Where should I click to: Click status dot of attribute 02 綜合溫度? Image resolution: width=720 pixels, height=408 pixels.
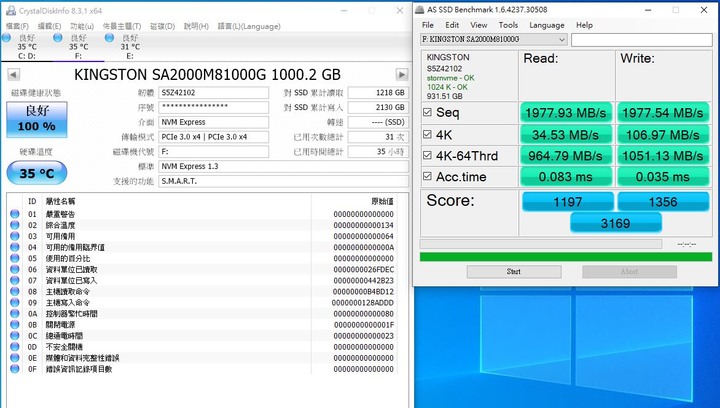click(15, 225)
